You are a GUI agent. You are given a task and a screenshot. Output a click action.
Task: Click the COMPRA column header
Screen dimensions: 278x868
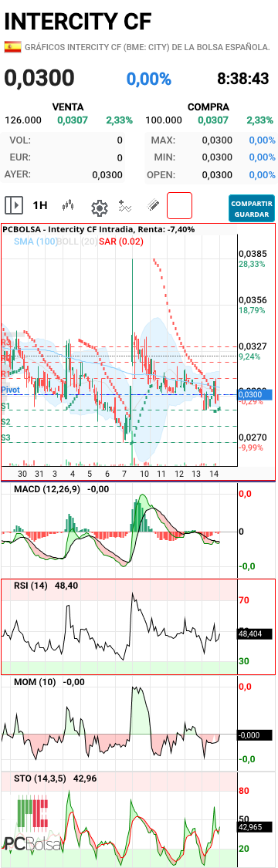coord(208,106)
